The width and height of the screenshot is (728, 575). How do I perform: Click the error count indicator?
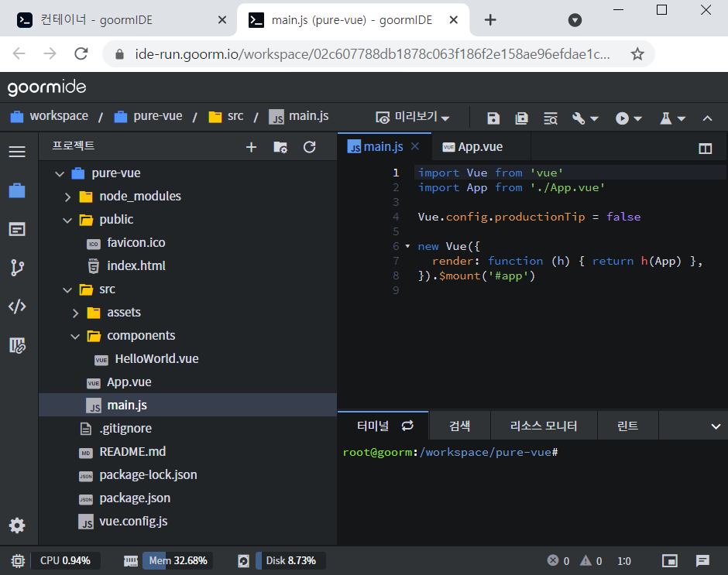click(558, 560)
